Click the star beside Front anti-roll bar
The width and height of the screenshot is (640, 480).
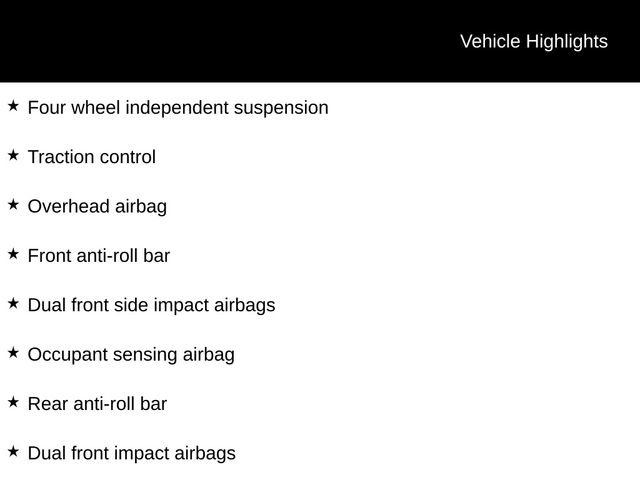pos(13,254)
